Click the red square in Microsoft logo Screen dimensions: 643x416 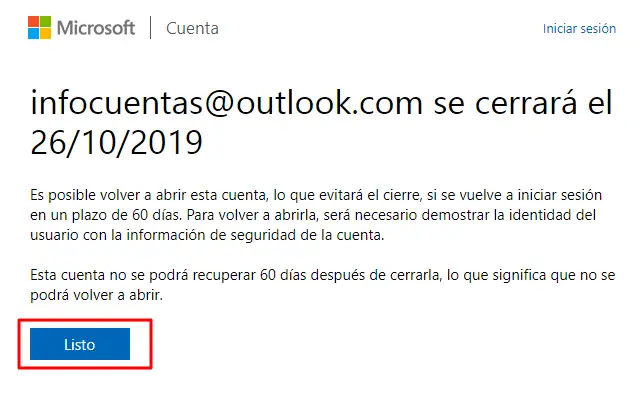click(34, 21)
